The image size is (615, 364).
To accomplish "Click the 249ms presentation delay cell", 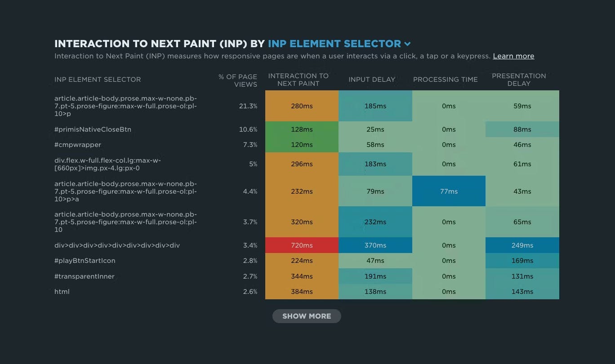I will (x=522, y=245).
